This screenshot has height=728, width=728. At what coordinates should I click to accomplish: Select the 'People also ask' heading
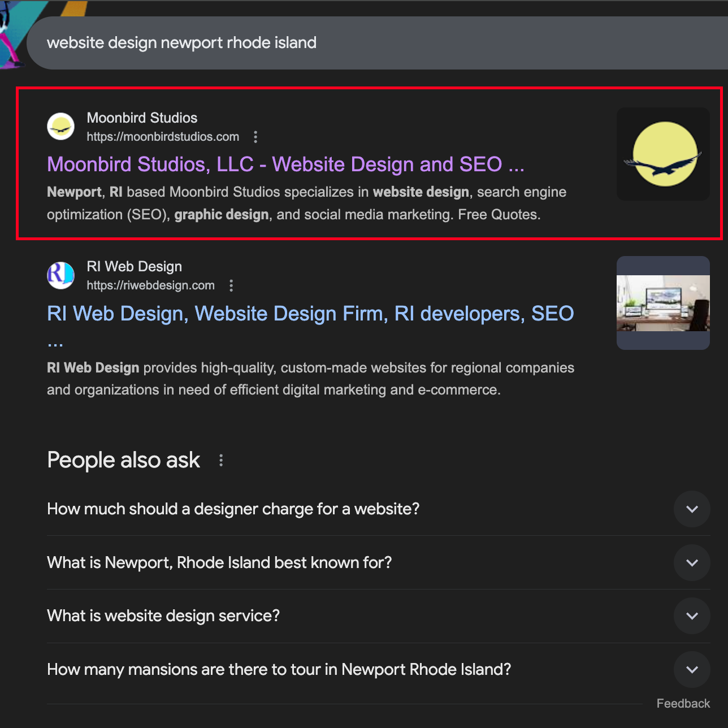pos(123,460)
